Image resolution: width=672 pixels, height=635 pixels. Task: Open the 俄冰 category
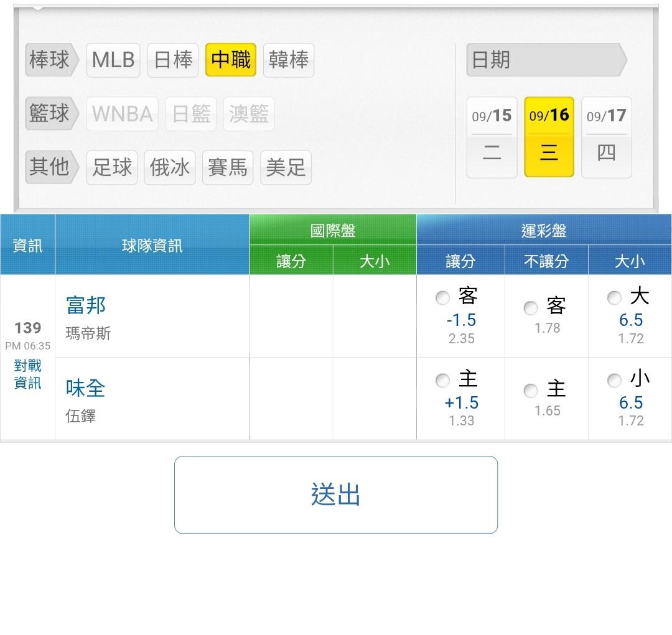(x=170, y=167)
